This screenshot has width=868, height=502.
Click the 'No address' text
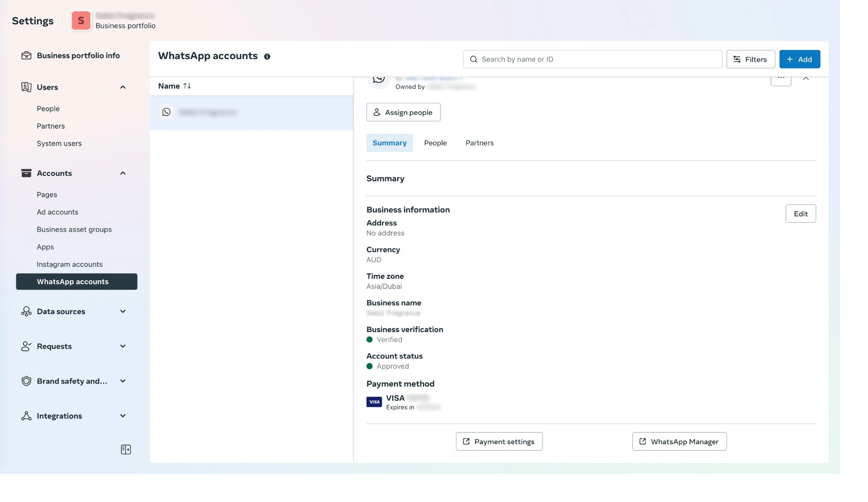click(385, 233)
